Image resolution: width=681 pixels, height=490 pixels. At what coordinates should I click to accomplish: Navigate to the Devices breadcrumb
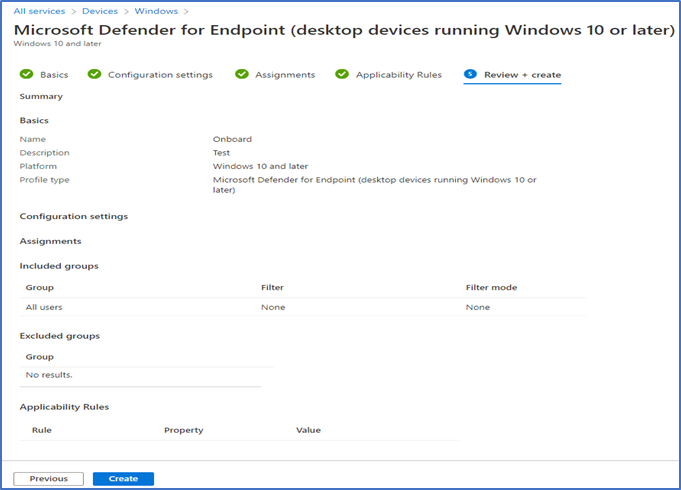coord(100,11)
